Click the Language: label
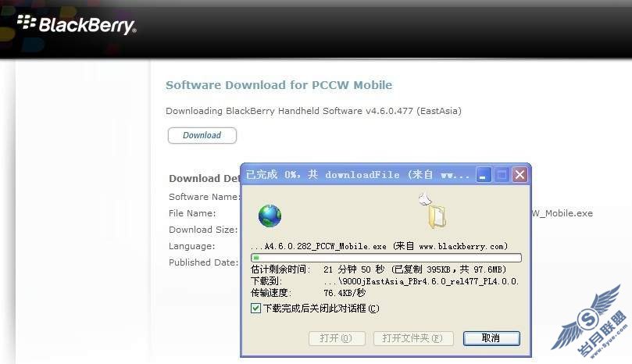Viewport: 632px width, 364px height. click(x=192, y=246)
